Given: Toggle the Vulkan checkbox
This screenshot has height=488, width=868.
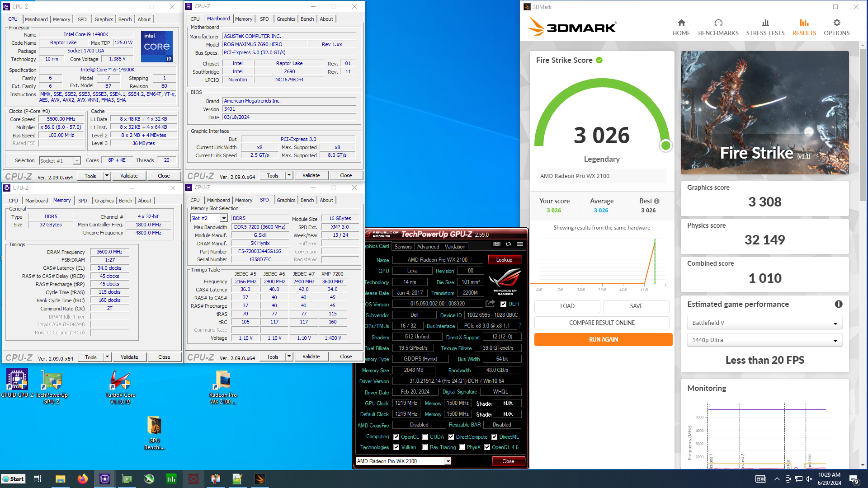Looking at the screenshot, I should pos(396,447).
